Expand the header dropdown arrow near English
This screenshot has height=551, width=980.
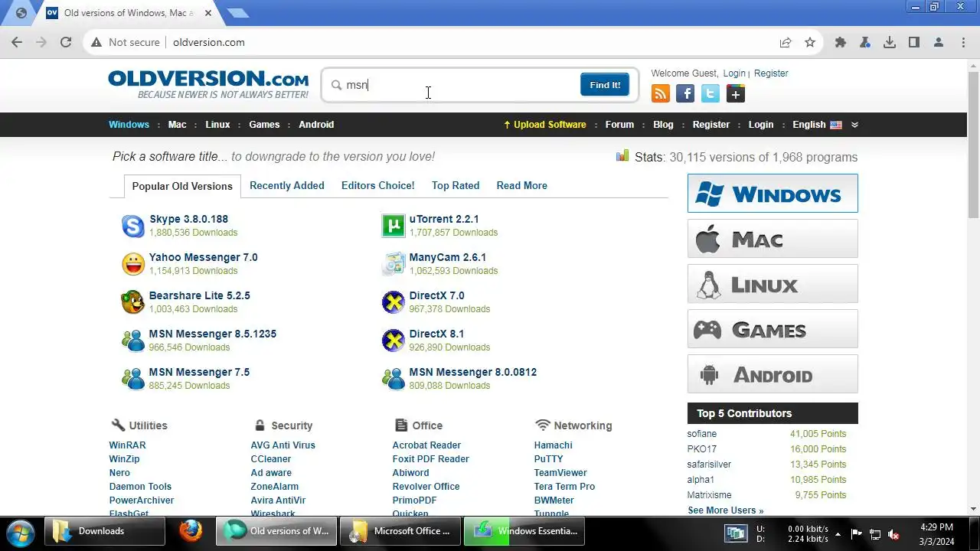854,125
